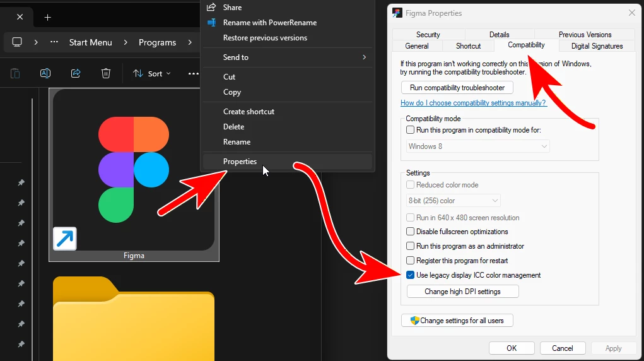Image resolution: width=644 pixels, height=361 pixels.
Task: Check Register this program for restart
Action: click(x=410, y=260)
